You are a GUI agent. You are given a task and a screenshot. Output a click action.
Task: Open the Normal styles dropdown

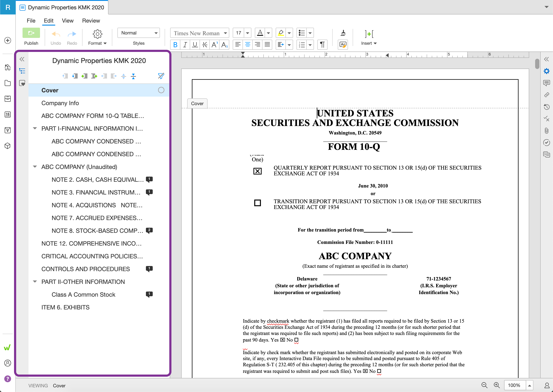(x=138, y=33)
